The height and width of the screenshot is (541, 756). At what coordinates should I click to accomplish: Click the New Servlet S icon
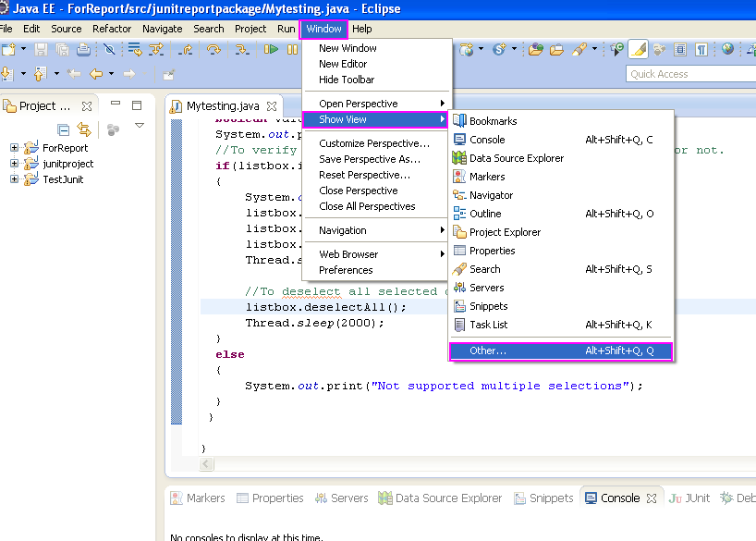pos(499,49)
